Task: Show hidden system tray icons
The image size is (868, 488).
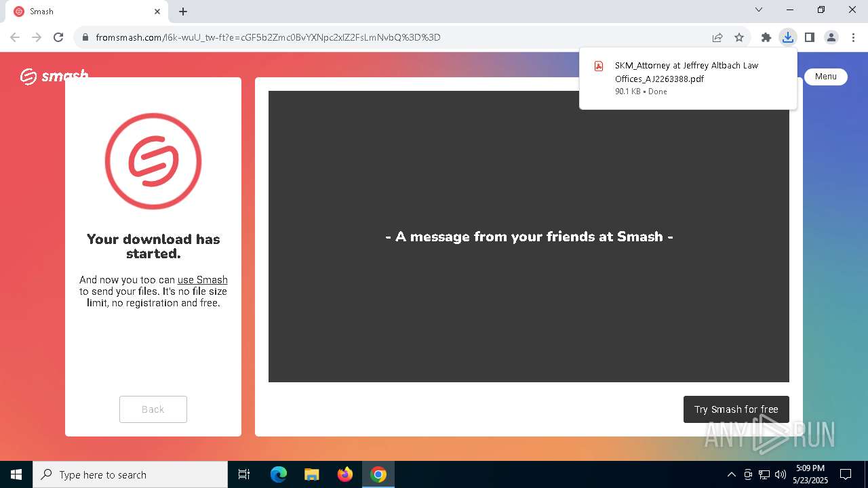Action: pyautogui.click(x=731, y=474)
